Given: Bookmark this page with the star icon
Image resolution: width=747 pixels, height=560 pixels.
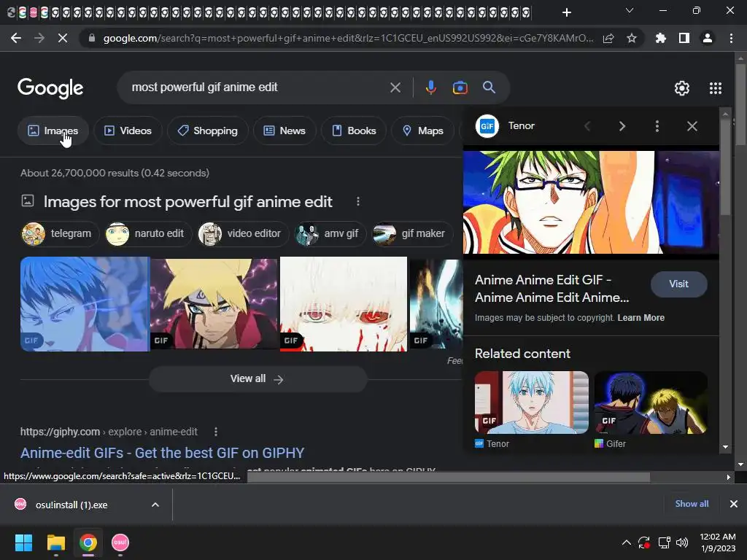Looking at the screenshot, I should 632,38.
